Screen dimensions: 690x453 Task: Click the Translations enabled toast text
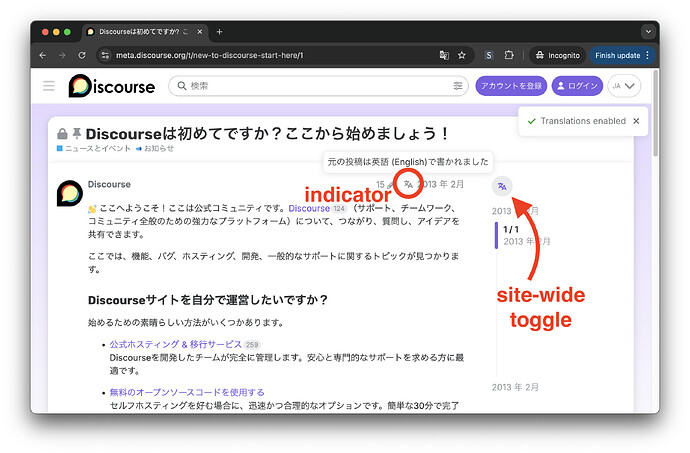pyautogui.click(x=583, y=121)
